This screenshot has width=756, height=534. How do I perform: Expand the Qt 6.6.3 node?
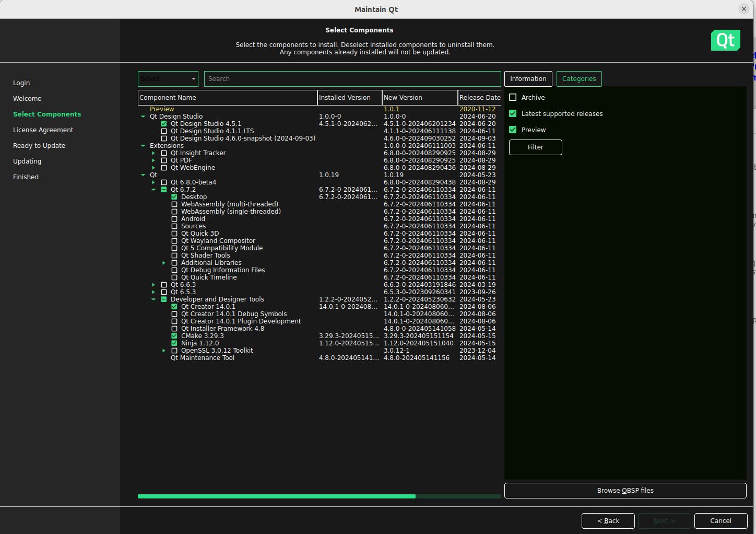pos(153,285)
